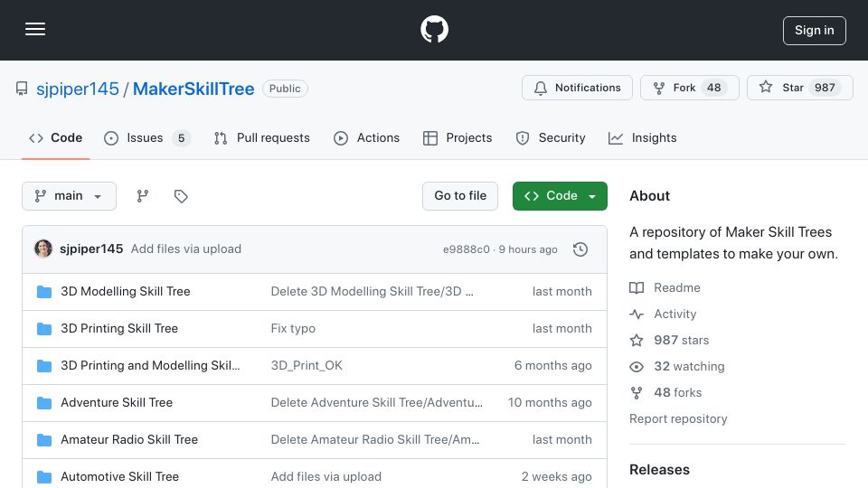This screenshot has width=868, height=488.
Task: Open the Adventure Skill Tree folder
Action: [x=117, y=403]
